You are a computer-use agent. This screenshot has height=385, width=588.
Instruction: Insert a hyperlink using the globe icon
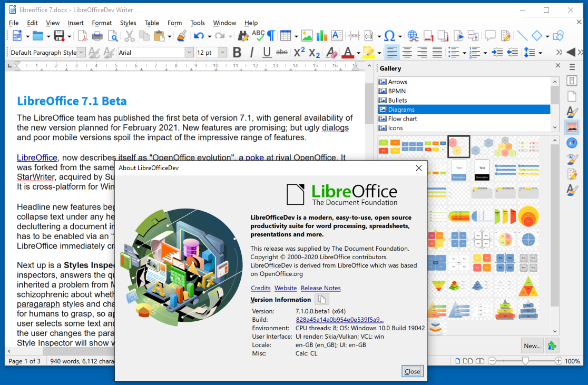[x=413, y=36]
